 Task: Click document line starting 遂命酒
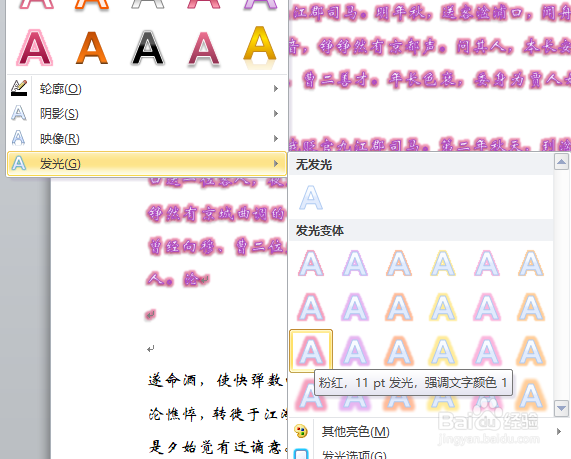pos(218,381)
